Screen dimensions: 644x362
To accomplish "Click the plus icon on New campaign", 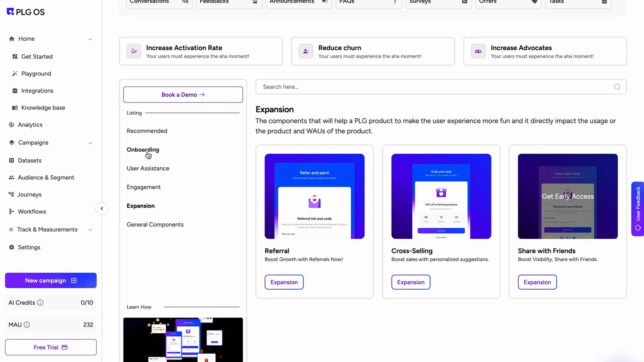I will [x=74, y=281].
